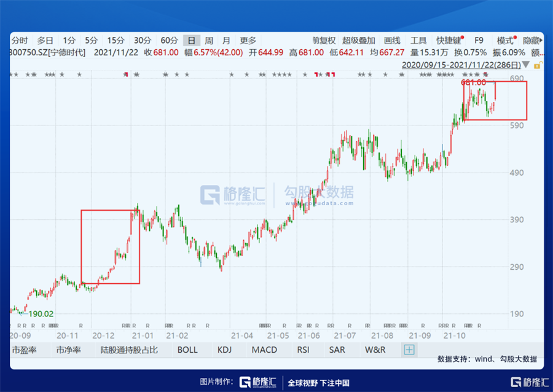Screen dimensions: 553x392
Task: Select the KDJ indicator tab
Action: coord(224,350)
